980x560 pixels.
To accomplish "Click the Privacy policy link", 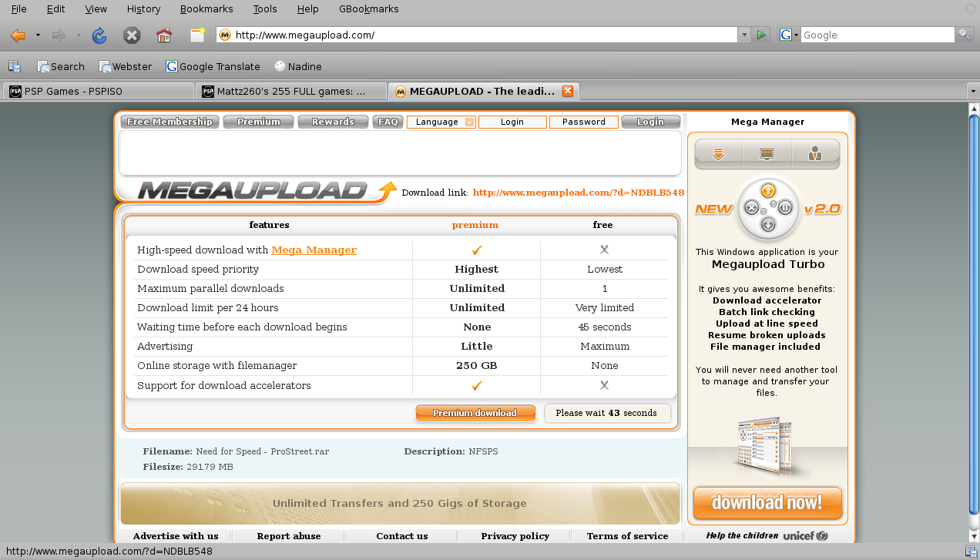I will (x=515, y=535).
